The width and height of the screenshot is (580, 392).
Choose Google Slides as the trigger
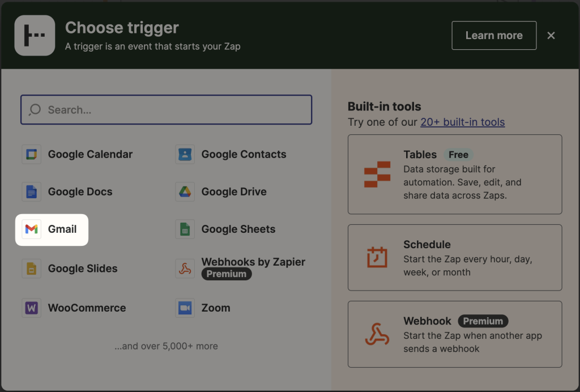[x=31, y=268]
